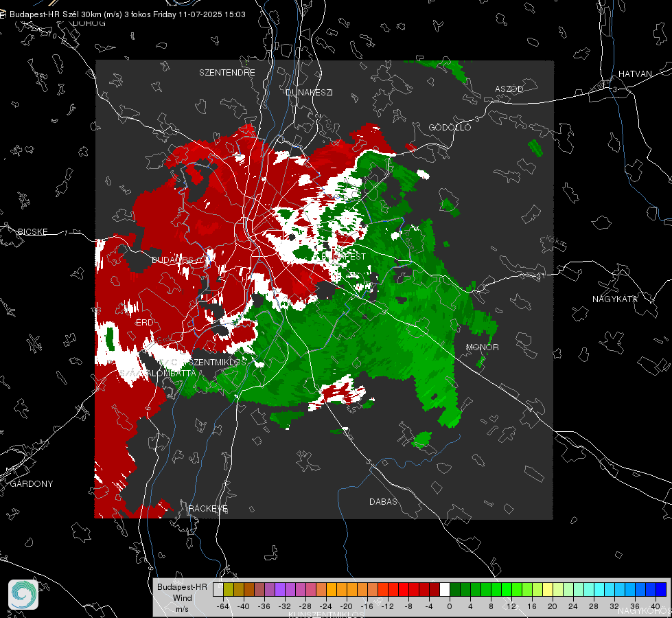Click the -28 legend value
672x618 pixels.
point(305,606)
